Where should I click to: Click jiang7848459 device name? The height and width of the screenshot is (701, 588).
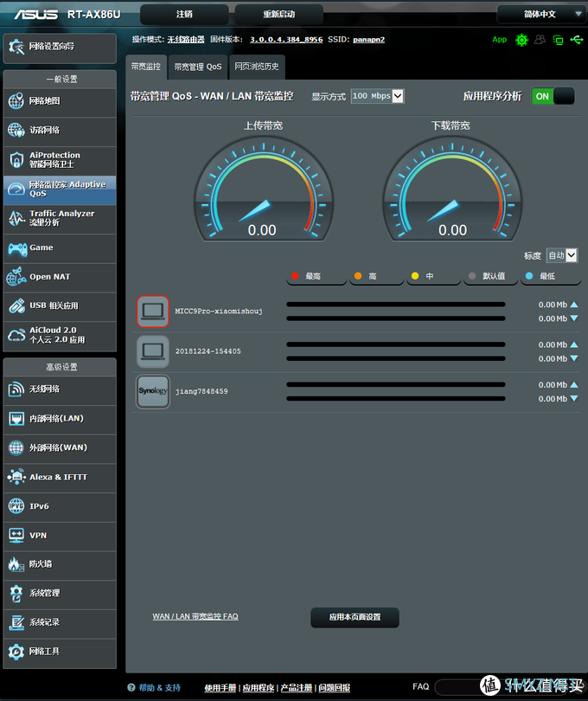click(x=201, y=392)
